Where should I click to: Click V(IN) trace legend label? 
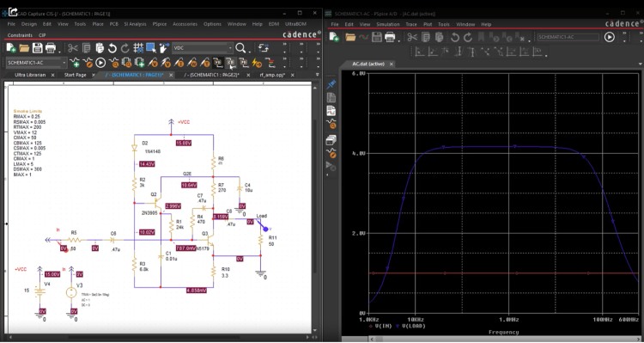[x=384, y=326]
